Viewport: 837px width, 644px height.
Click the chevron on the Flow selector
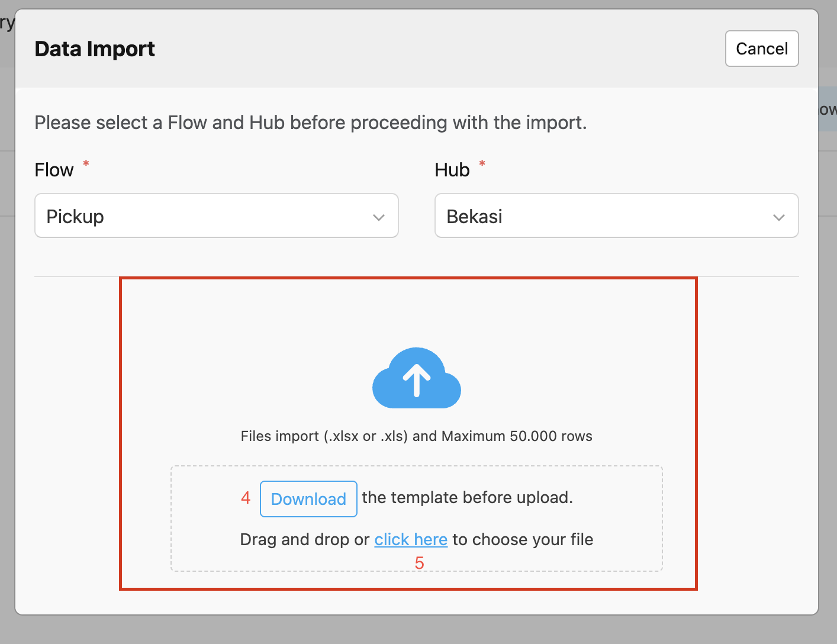point(378,218)
